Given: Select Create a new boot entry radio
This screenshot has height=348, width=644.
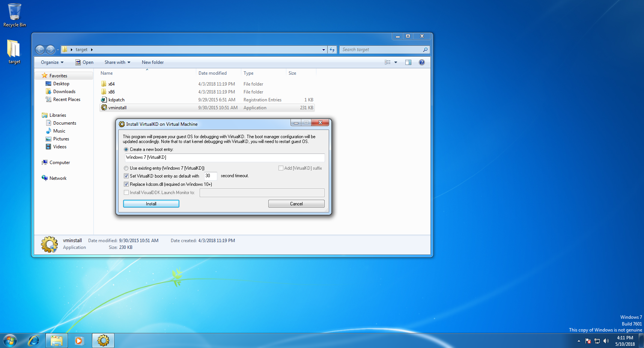Looking at the screenshot, I should [x=126, y=149].
